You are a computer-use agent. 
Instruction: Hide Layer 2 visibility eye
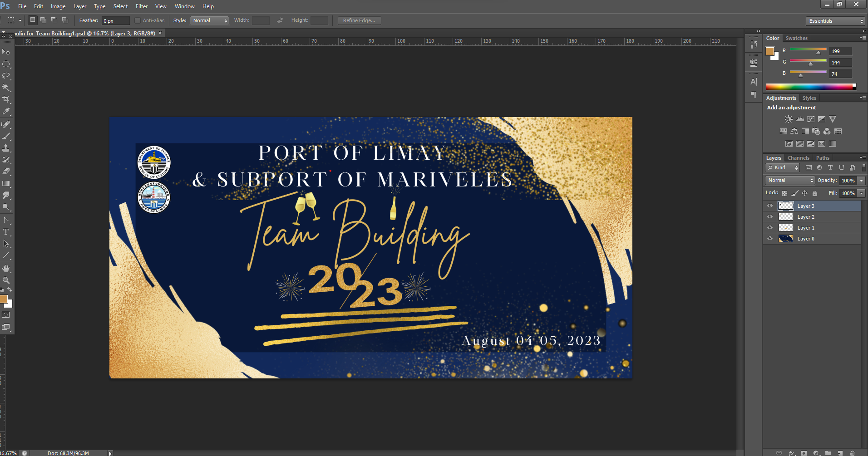[770, 217]
